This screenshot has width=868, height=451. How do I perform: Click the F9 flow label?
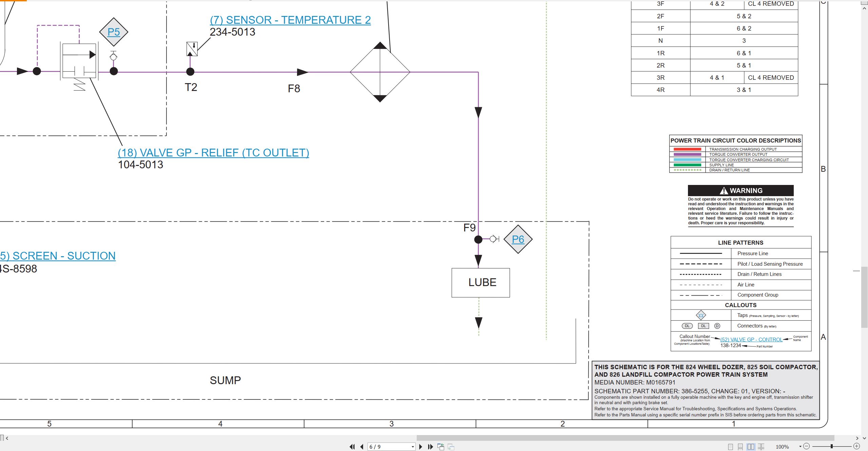(x=469, y=228)
